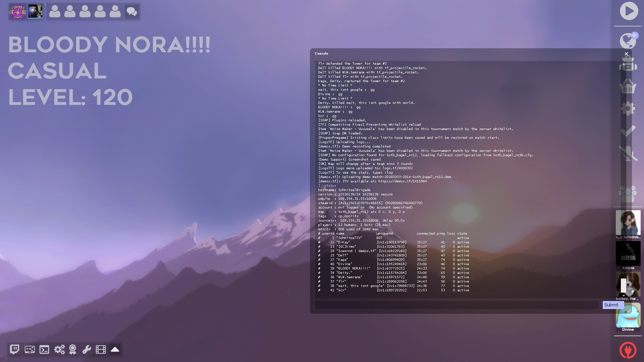Open the wrench tools icon
The width and height of the screenshot is (644, 362).
click(87, 350)
